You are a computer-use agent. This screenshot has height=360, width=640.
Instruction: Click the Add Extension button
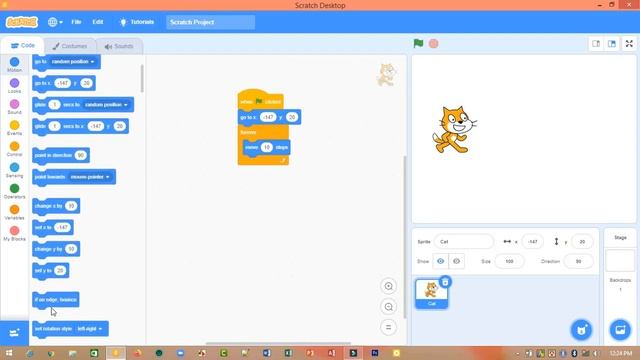point(14,333)
